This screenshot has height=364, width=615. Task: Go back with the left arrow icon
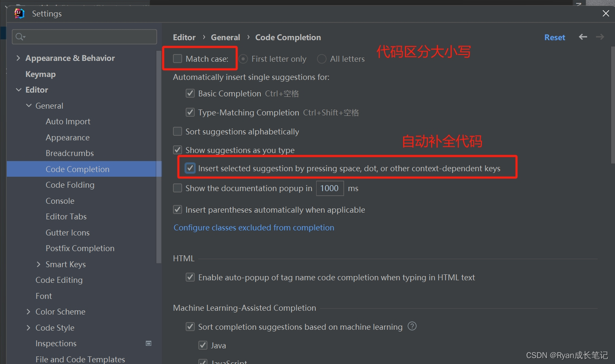coord(583,37)
